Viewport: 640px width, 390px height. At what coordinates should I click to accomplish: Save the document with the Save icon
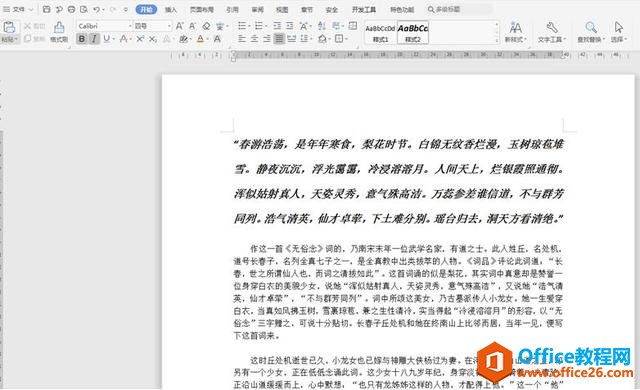point(47,9)
